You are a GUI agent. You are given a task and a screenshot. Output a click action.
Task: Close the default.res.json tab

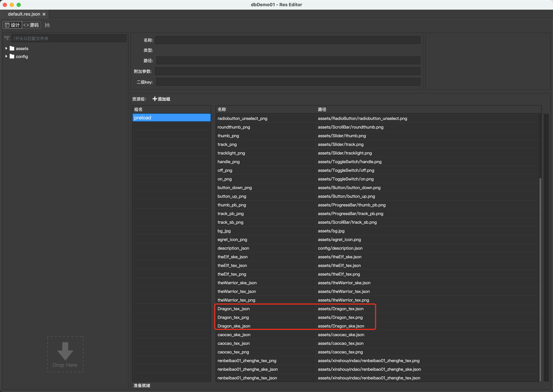point(44,14)
